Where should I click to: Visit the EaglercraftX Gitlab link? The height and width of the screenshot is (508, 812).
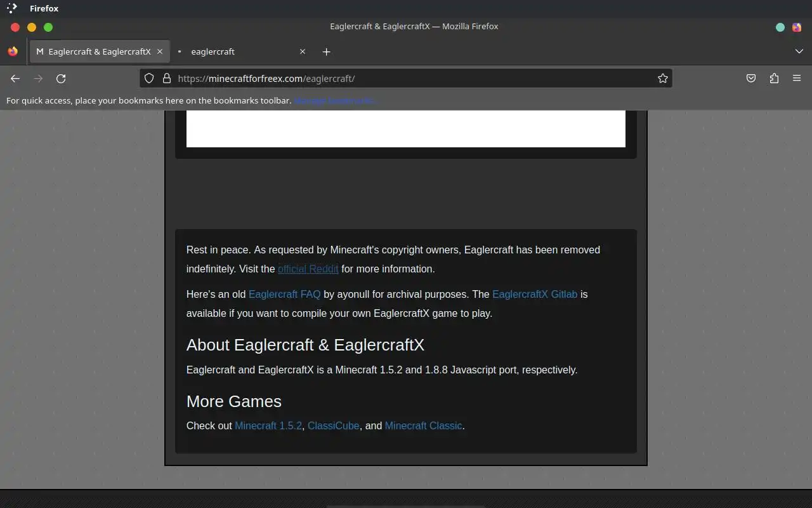point(535,294)
